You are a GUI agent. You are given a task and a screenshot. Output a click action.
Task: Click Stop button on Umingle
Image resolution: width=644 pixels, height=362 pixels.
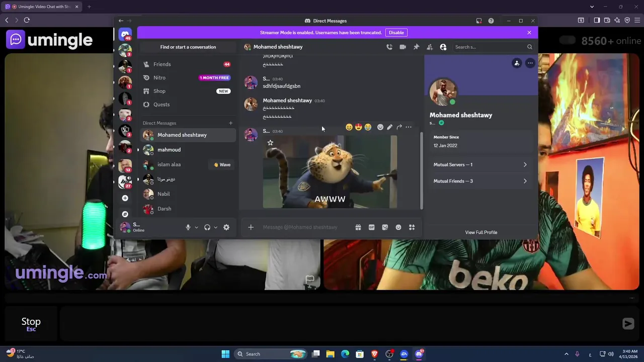[31, 324]
